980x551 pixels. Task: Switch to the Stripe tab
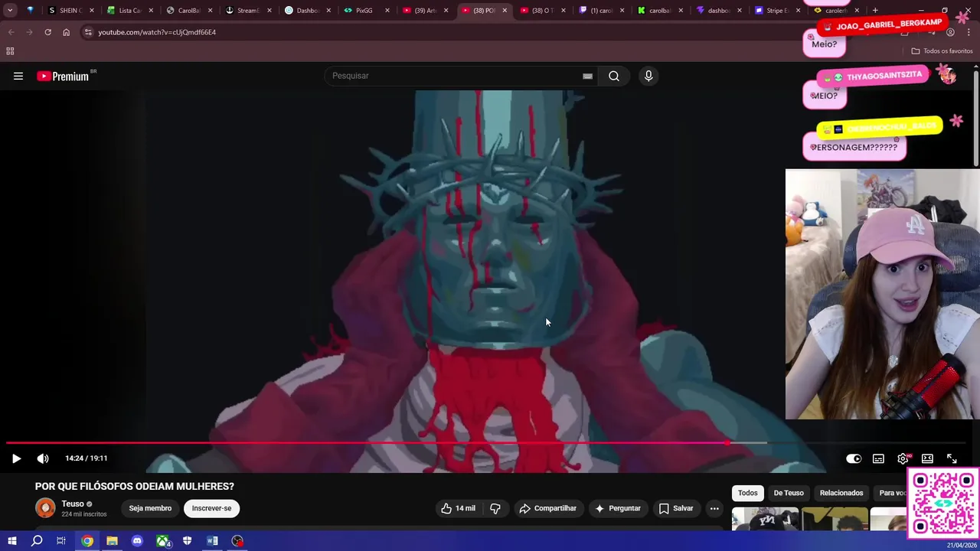778,11
